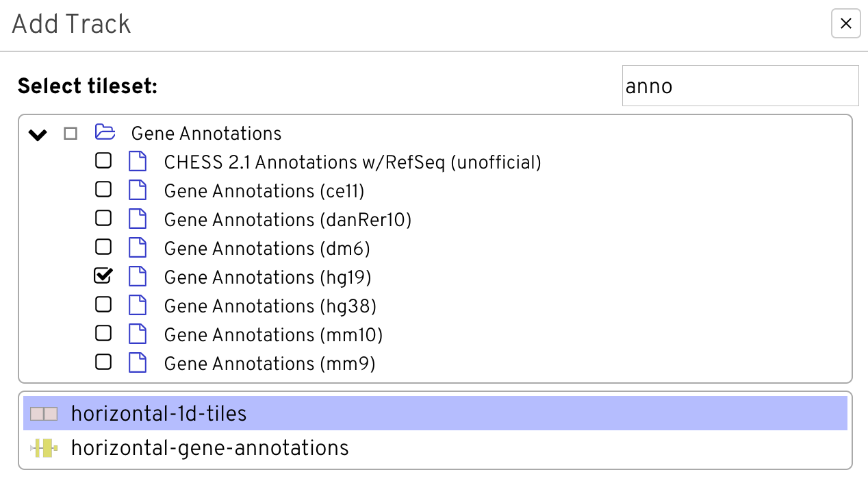The width and height of the screenshot is (868, 481).
Task: Click the file icon beside CHESS 2.1 Annotations
Action: (138, 161)
